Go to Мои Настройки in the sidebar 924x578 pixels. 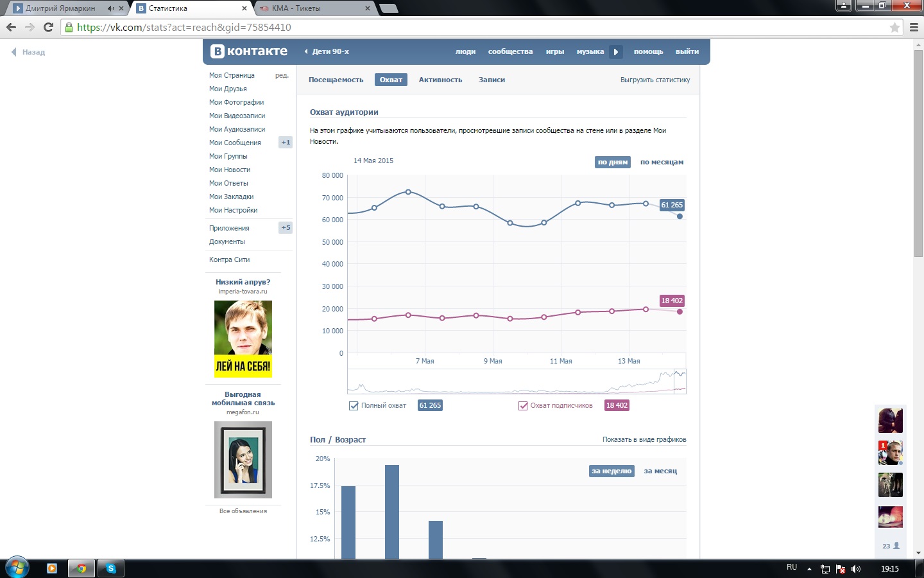(233, 211)
